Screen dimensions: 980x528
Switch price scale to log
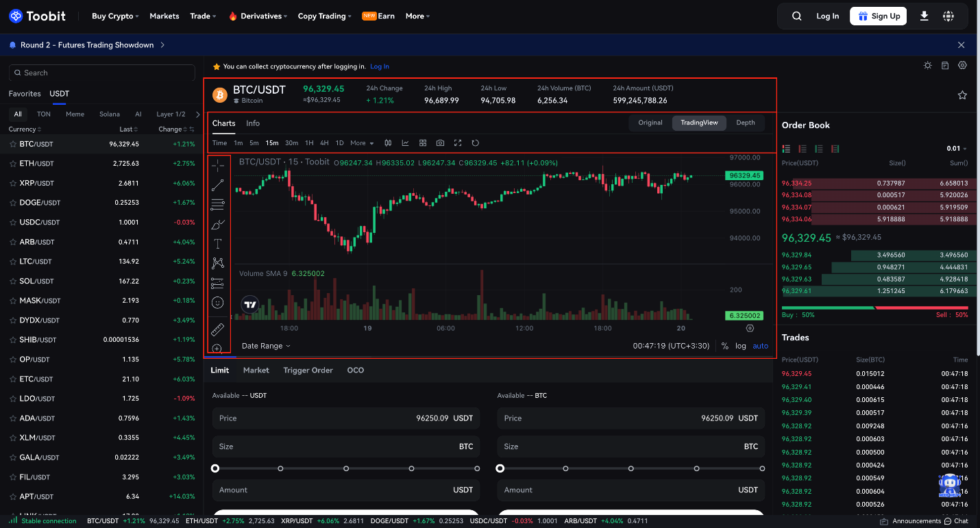coord(740,346)
